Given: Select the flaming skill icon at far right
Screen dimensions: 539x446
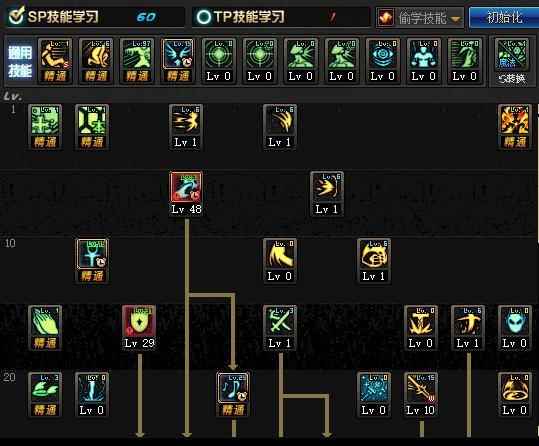Looking at the screenshot, I should pos(515,120).
